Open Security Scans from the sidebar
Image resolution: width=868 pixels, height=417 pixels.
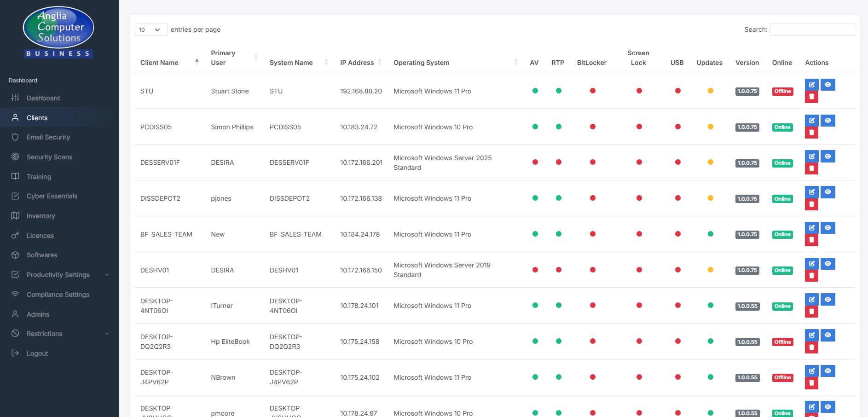pyautogui.click(x=49, y=156)
